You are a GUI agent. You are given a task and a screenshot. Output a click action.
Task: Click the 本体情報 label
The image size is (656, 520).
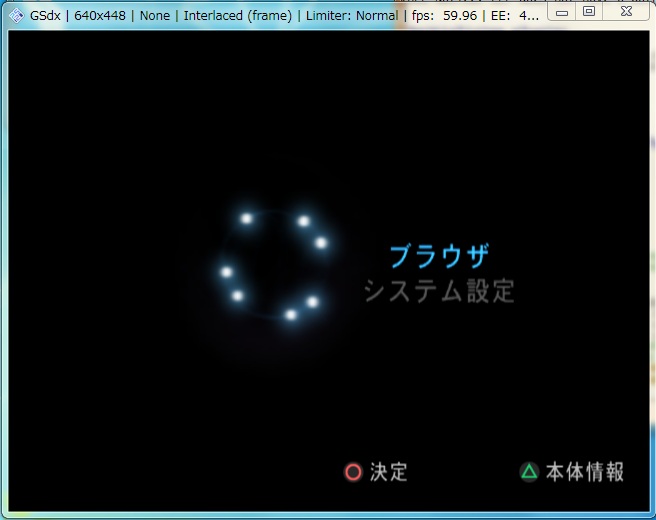tap(584, 472)
